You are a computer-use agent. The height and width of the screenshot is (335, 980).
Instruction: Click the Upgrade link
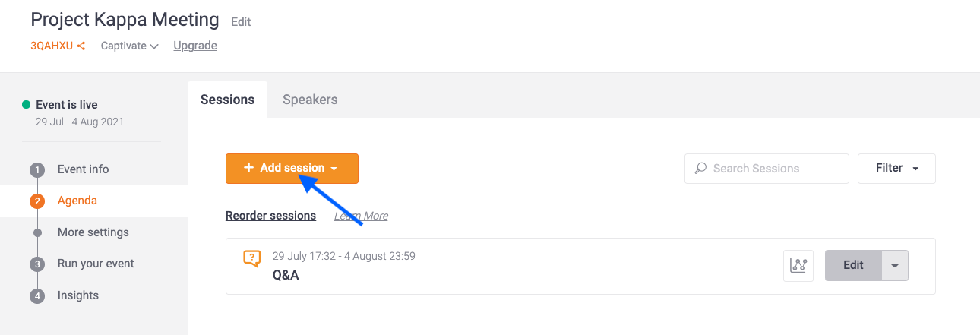pos(195,46)
